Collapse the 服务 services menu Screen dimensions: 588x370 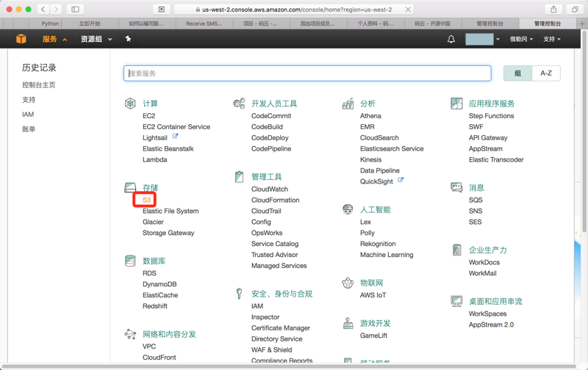click(x=54, y=39)
